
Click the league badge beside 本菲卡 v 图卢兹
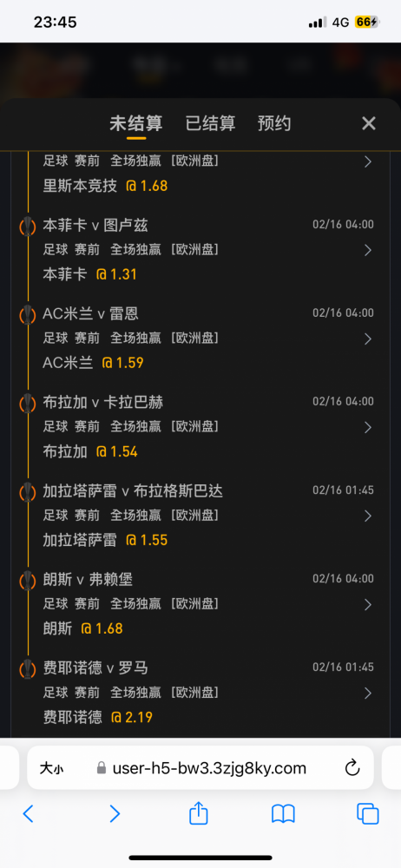click(27, 226)
